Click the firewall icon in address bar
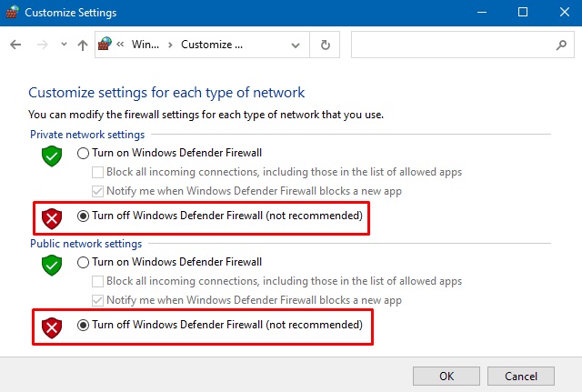The image size is (582, 392). [x=105, y=44]
